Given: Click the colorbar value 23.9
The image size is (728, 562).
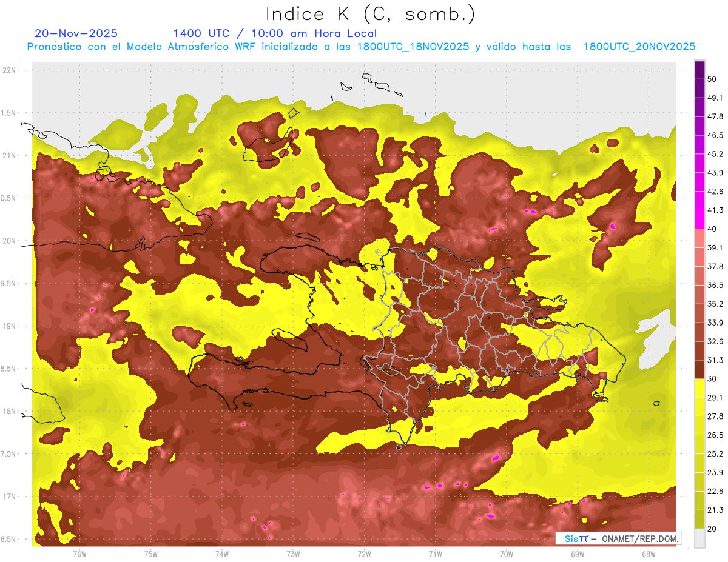Looking at the screenshot, I should point(715,473).
